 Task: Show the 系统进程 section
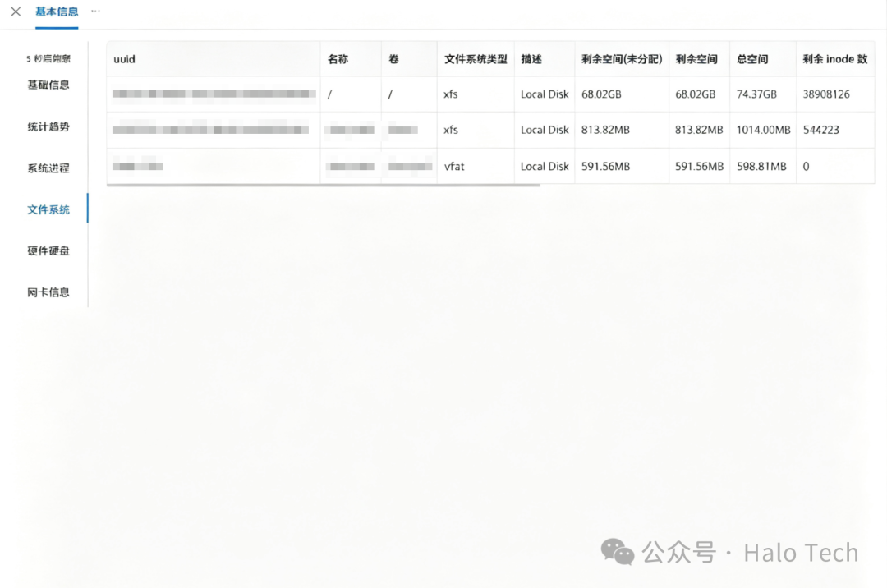click(x=48, y=168)
